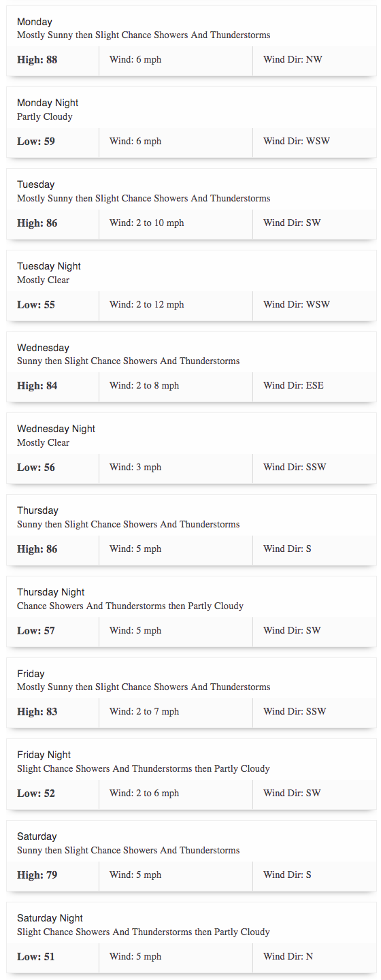The width and height of the screenshot is (381, 980).
Task: Click Tuesday's Wind: 2 to 10 mph cell
Action: [176, 223]
